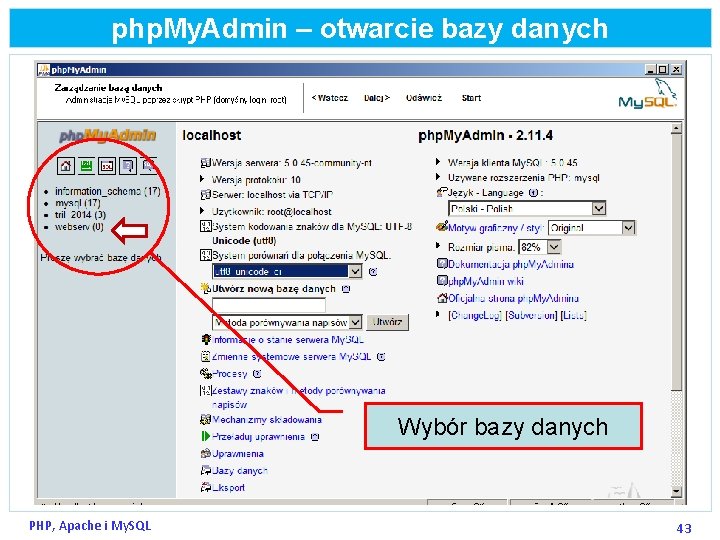This screenshot has height=540, width=720.
Task: Open the SQL documentation icon in sidebar
Action: [148, 166]
